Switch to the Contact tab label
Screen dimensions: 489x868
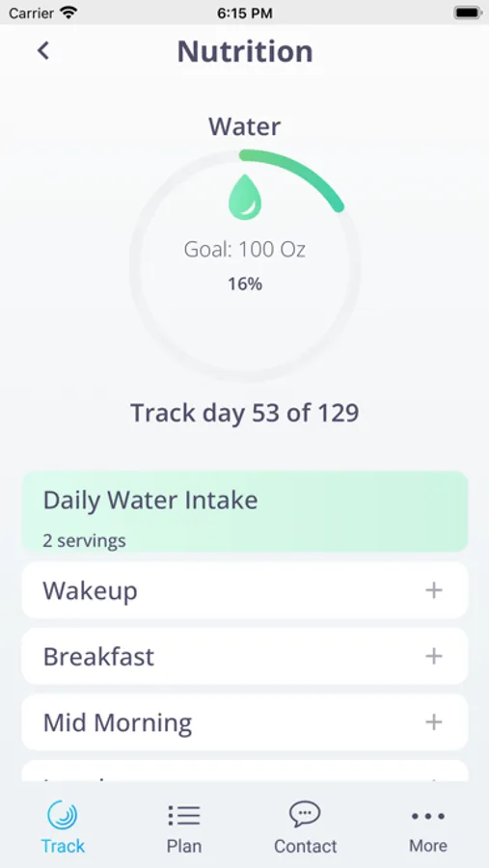pos(305,846)
